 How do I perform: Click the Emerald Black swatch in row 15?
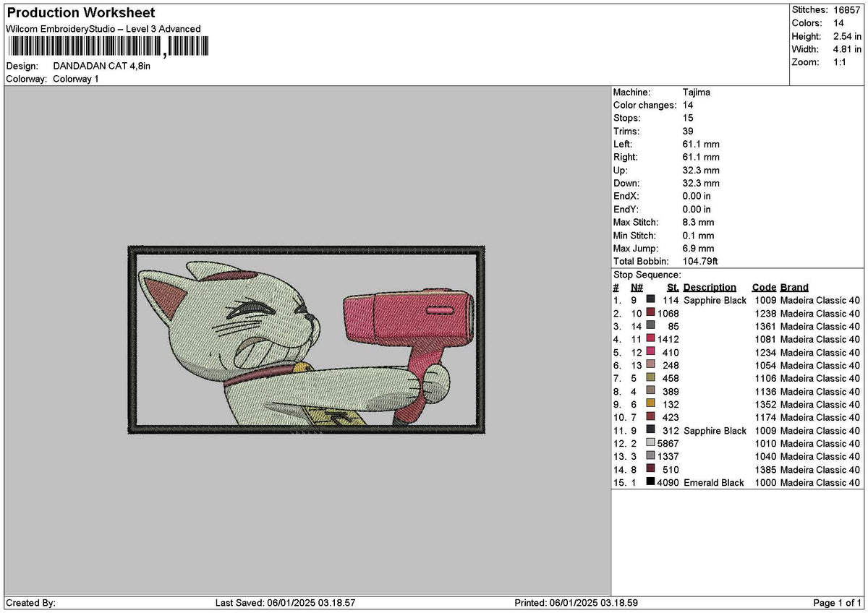(651, 481)
